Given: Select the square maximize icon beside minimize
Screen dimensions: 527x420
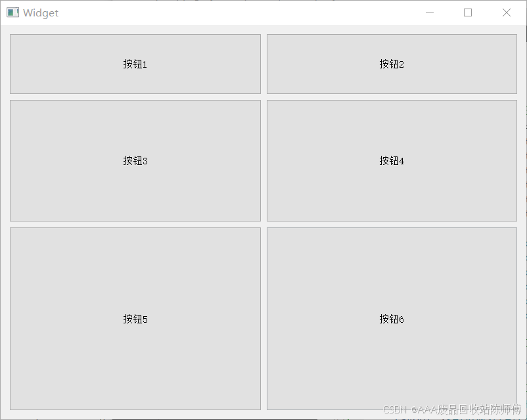Looking at the screenshot, I should pyautogui.click(x=467, y=12).
